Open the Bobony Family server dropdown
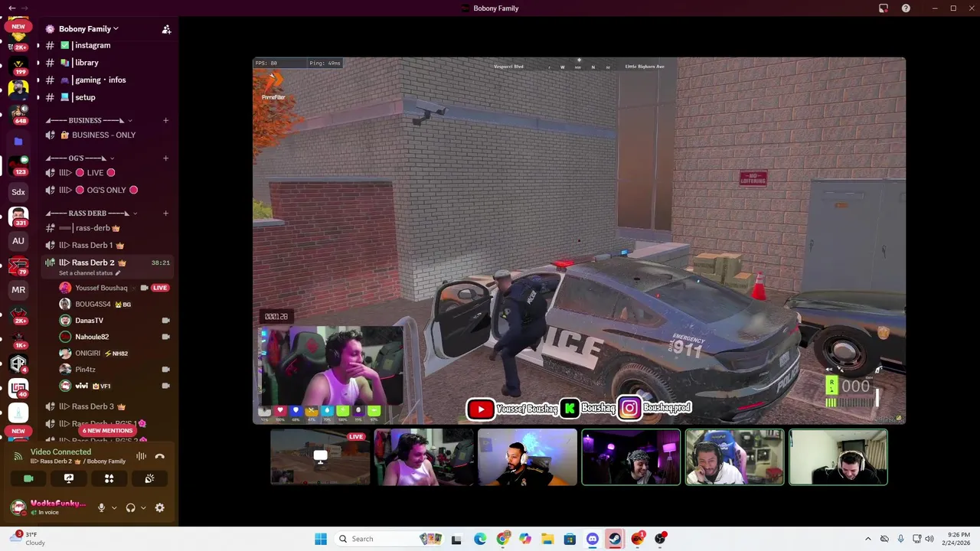 88,29
